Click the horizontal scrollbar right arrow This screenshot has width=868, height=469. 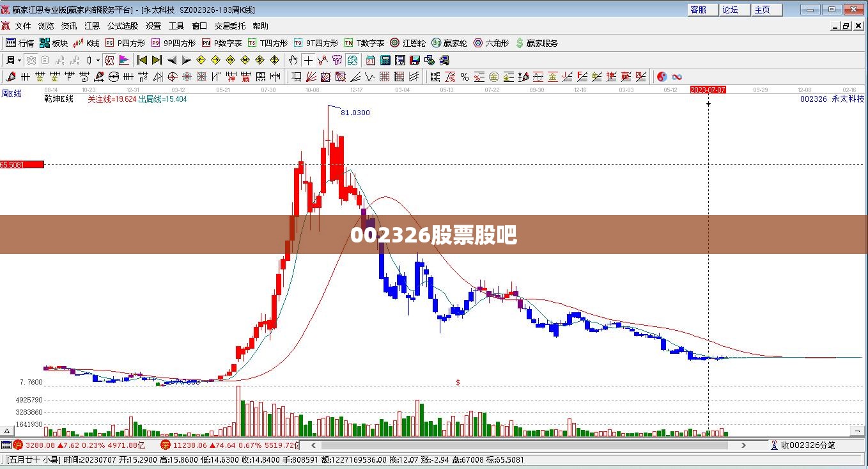(743, 445)
